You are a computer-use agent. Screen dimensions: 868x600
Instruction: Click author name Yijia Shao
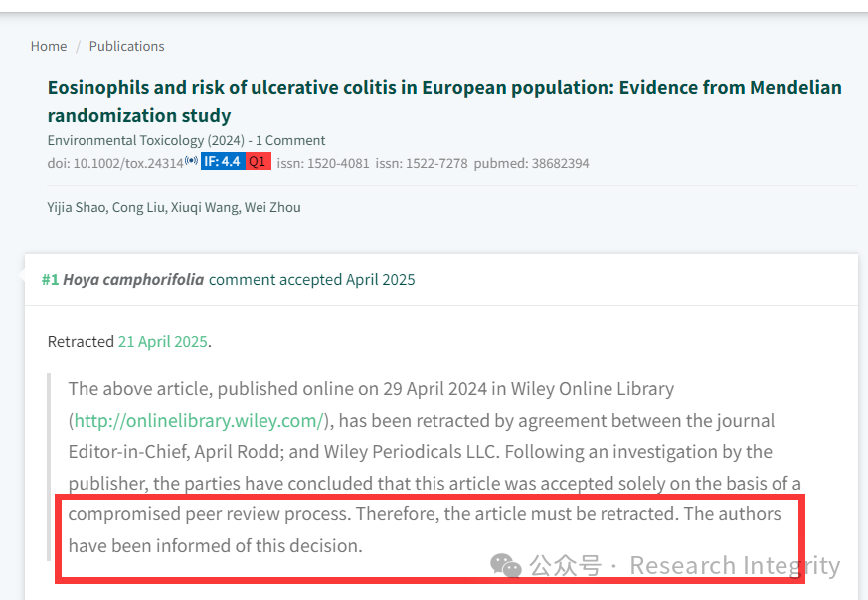pyautogui.click(x=77, y=207)
